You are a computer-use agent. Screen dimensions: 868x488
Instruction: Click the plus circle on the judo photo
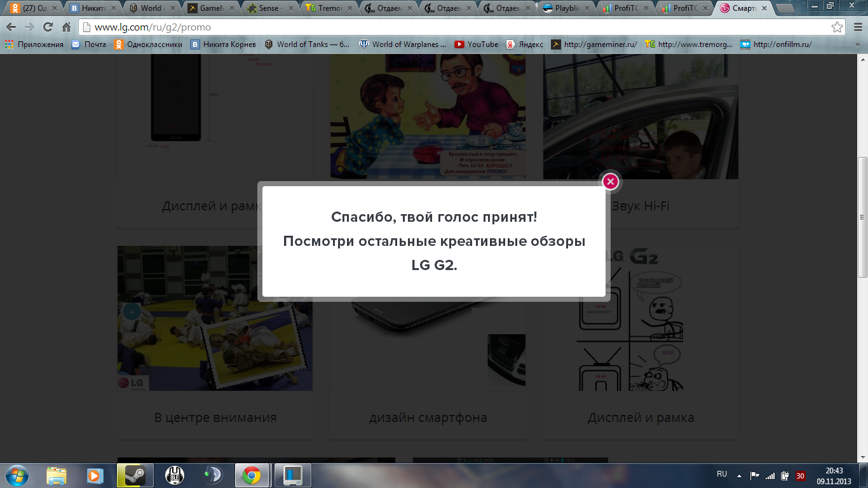coord(132,312)
